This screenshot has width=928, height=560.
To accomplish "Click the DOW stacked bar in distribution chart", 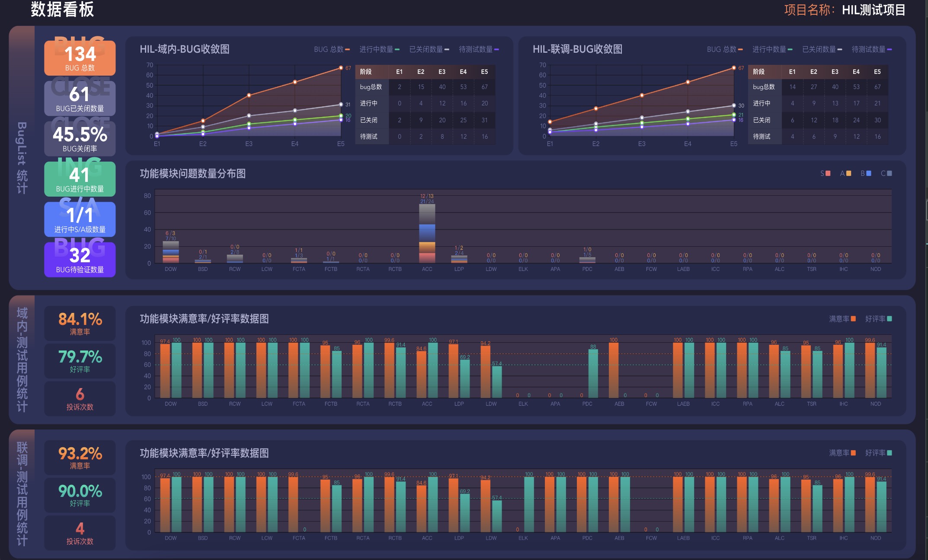I will click(x=171, y=252).
